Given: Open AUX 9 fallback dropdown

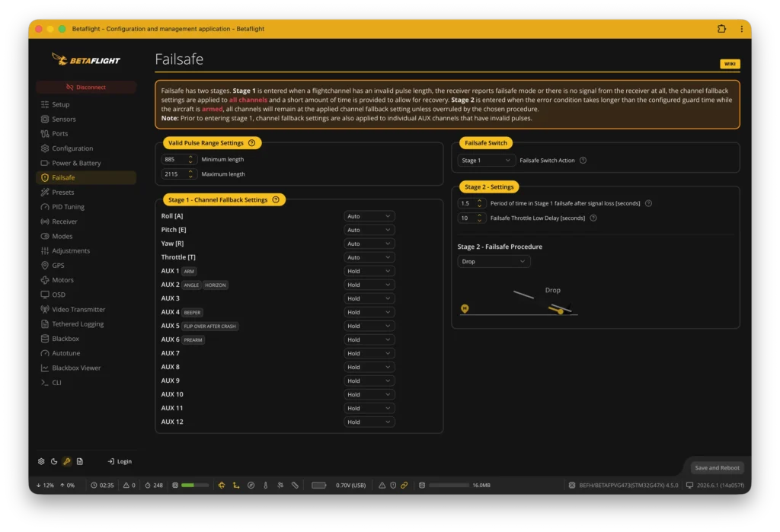Looking at the screenshot, I should pyautogui.click(x=369, y=381).
